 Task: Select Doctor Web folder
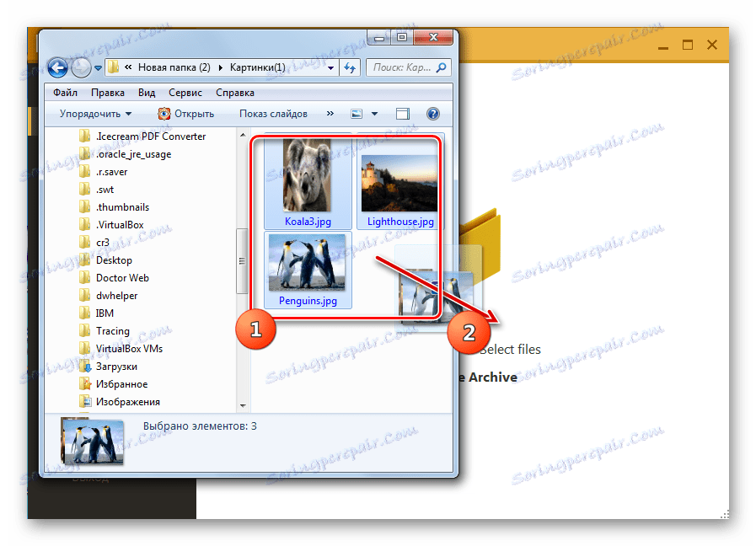pyautogui.click(x=122, y=278)
